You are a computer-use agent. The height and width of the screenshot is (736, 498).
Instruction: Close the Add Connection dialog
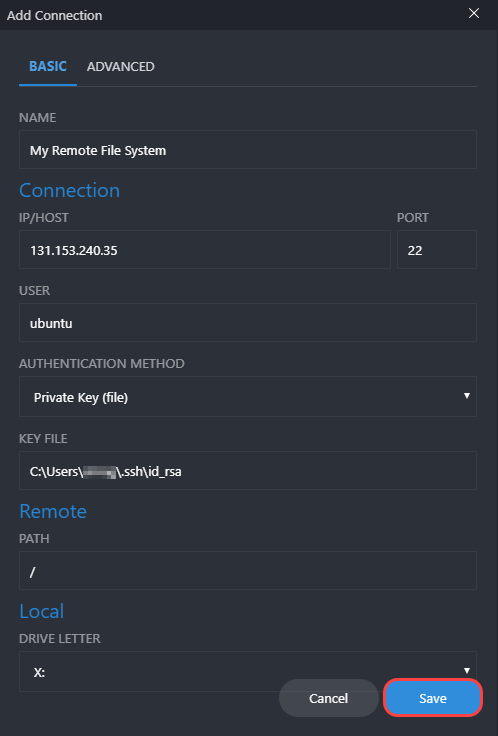(474, 14)
